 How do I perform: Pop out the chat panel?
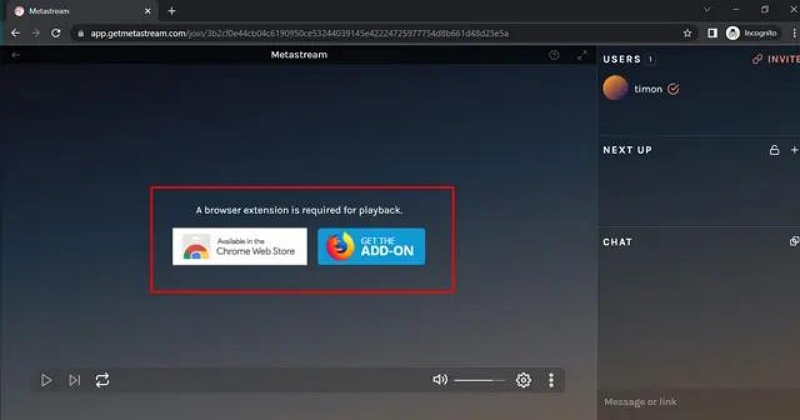pyautogui.click(x=794, y=241)
